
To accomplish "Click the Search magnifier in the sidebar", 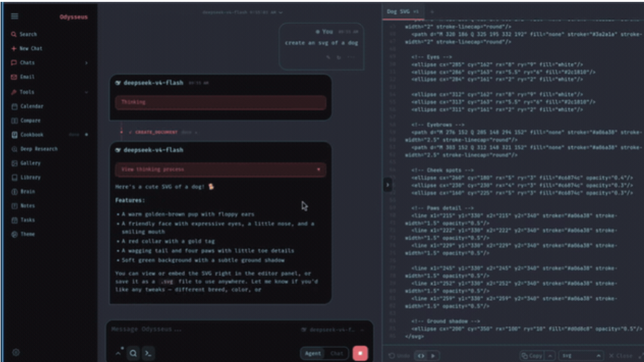I will 14,34.
